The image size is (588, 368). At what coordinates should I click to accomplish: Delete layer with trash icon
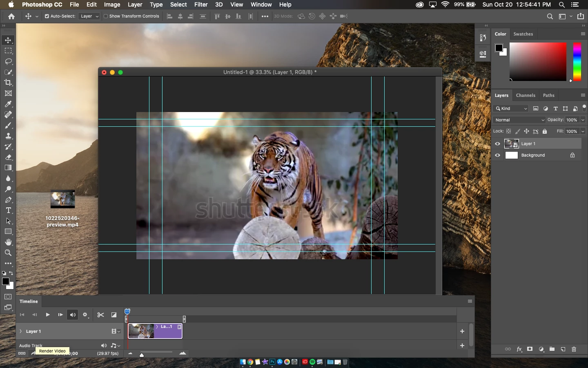(574, 349)
